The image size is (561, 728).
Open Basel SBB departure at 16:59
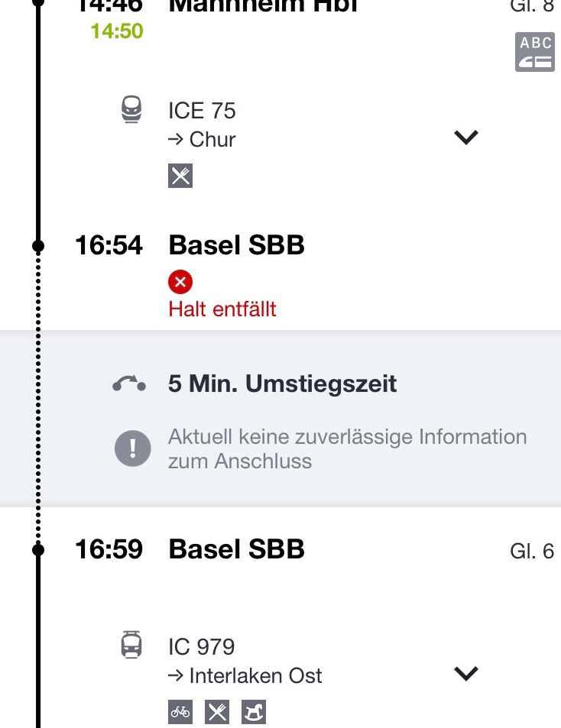(236, 549)
